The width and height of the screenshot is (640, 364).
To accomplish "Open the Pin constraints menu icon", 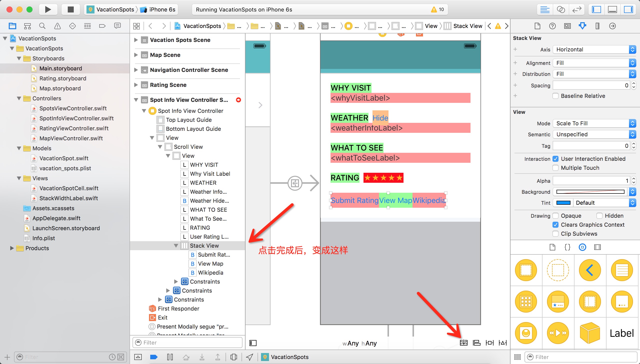I will tap(489, 343).
